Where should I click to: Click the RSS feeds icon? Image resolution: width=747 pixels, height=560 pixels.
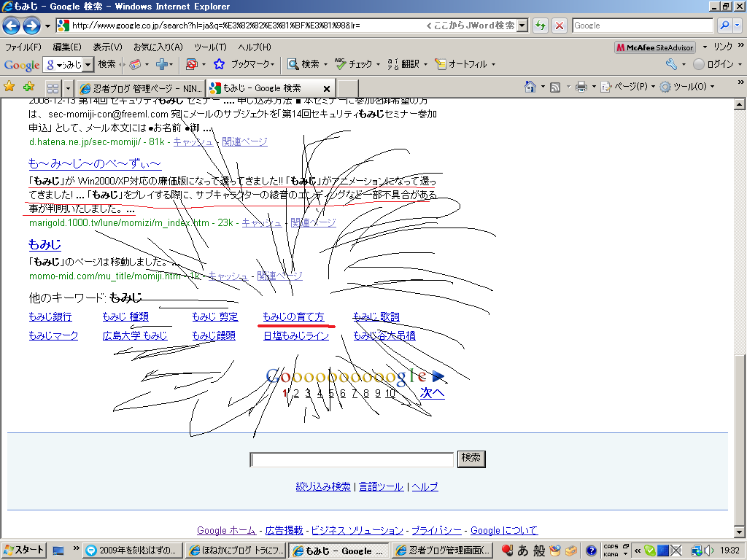(555, 87)
